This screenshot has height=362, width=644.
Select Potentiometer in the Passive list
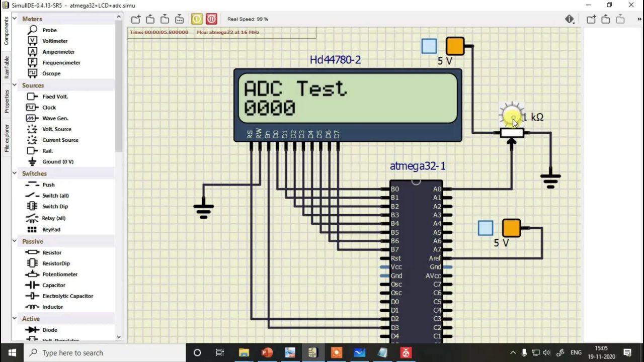click(x=59, y=275)
